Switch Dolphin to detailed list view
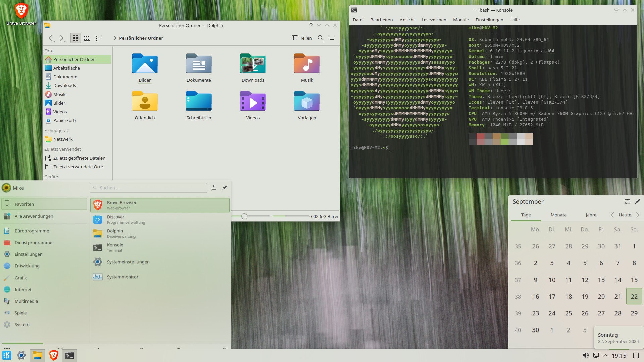Image resolution: width=644 pixels, height=362 pixels. [x=98, y=38]
